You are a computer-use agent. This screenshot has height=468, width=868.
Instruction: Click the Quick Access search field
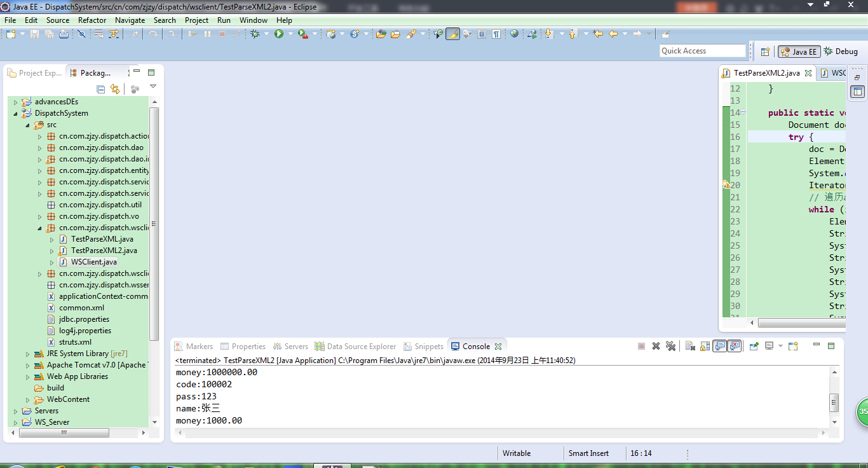[702, 51]
